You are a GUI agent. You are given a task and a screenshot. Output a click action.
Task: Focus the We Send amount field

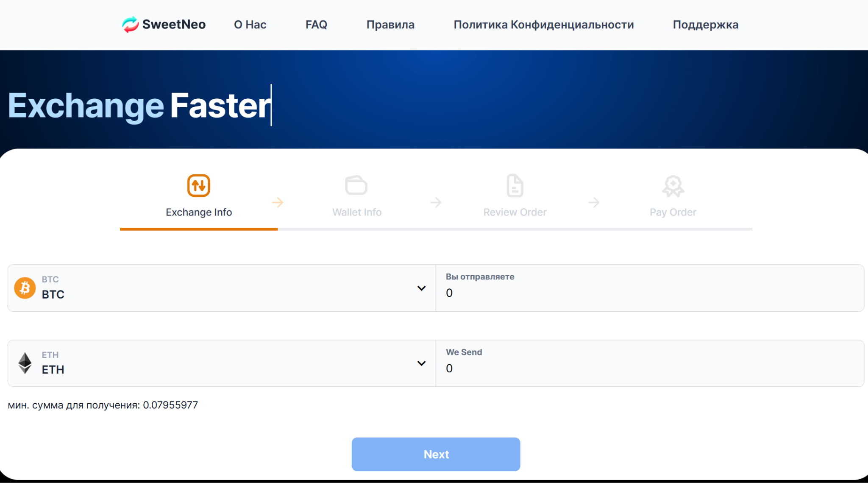[x=650, y=363]
